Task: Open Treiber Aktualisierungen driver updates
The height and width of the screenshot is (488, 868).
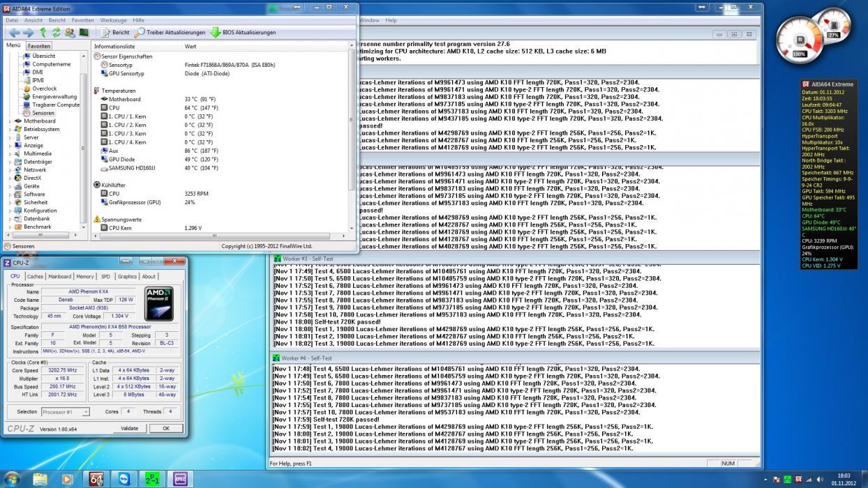Action: [x=170, y=32]
